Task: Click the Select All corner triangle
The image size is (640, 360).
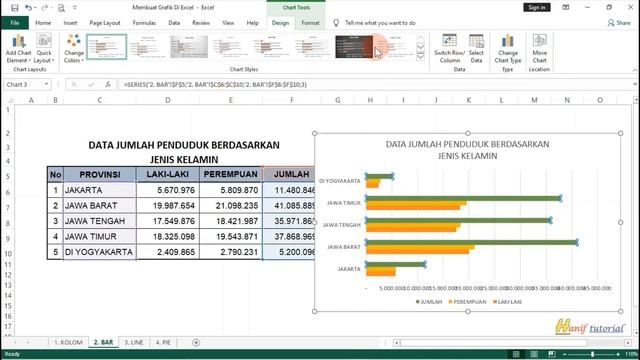Action: [10, 100]
